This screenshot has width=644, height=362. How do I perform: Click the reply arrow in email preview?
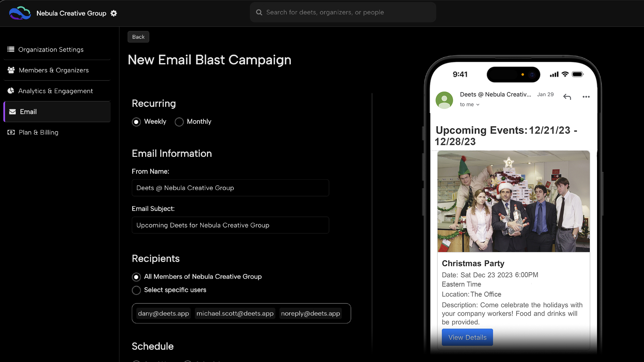pyautogui.click(x=567, y=97)
